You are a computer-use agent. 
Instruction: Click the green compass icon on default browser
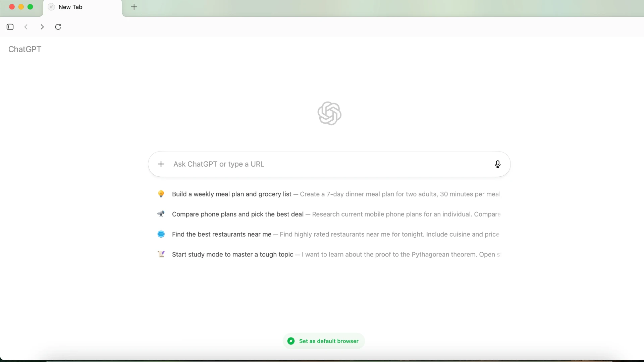(x=291, y=341)
